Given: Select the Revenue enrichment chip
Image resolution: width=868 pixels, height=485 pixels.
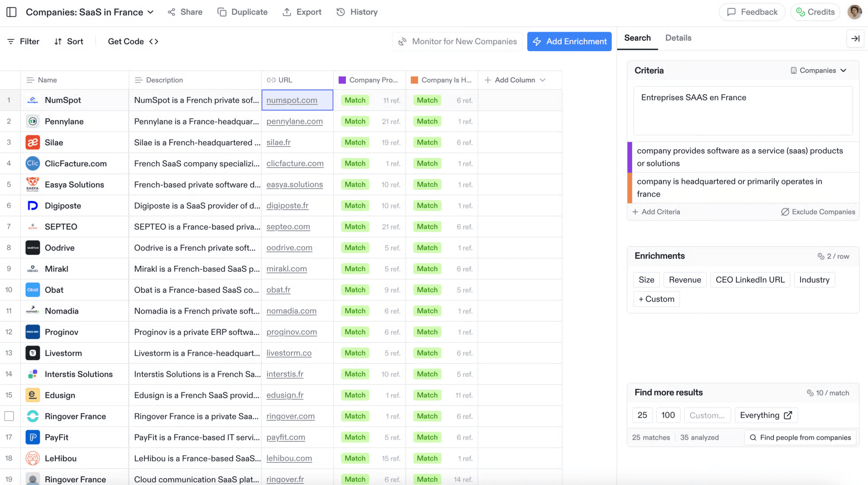Looking at the screenshot, I should [685, 280].
